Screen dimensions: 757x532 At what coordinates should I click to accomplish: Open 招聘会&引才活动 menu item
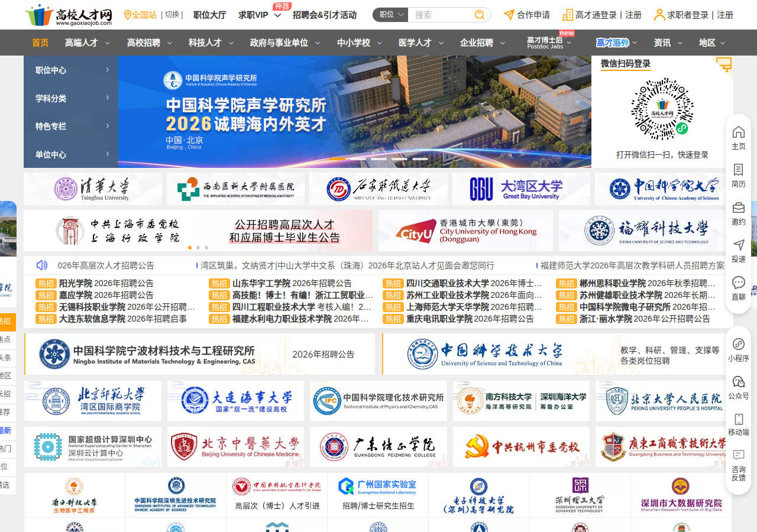click(325, 15)
